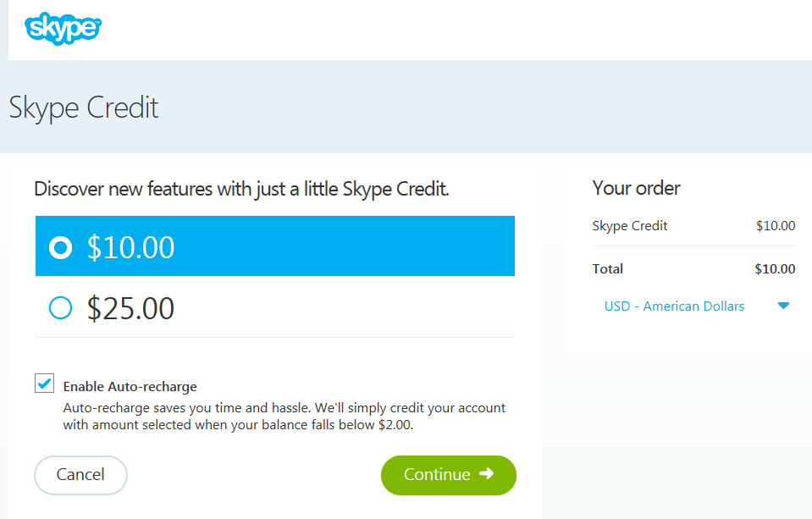Click the Skype Credit price $10.00
Viewport: 812px width, 519px height.
click(x=776, y=226)
